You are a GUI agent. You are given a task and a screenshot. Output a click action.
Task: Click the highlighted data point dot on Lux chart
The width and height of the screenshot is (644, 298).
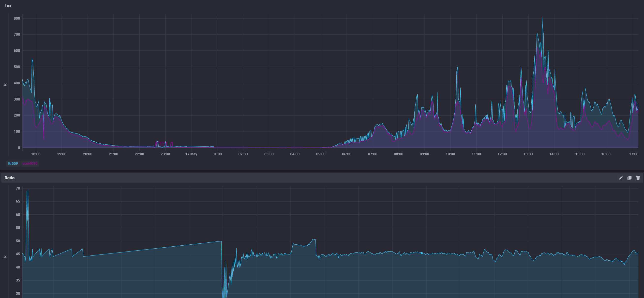click(487, 118)
